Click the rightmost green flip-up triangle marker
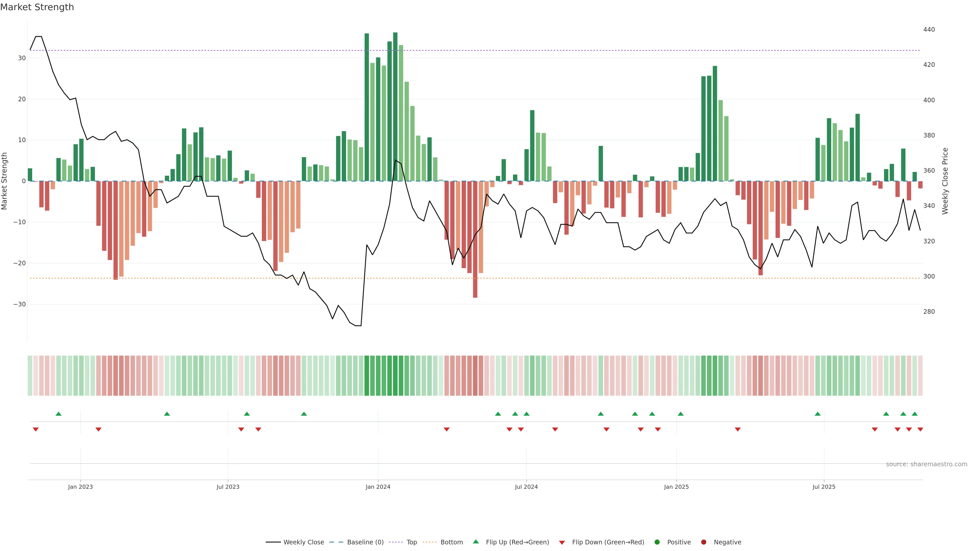The image size is (980, 551). [915, 414]
